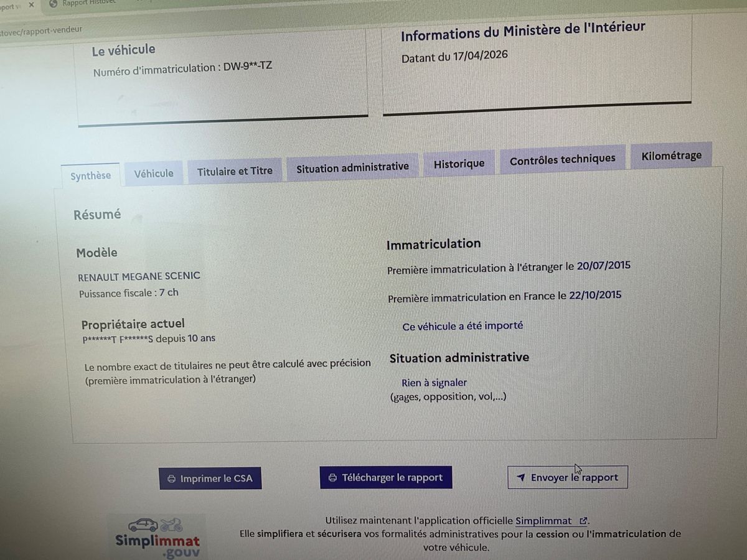This screenshot has width=747, height=560.
Task: Click the paper plane icon on Envoyer le rapport
Action: (x=521, y=478)
